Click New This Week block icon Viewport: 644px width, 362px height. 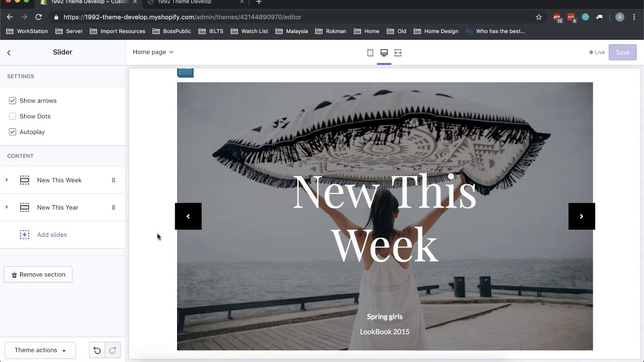click(25, 180)
